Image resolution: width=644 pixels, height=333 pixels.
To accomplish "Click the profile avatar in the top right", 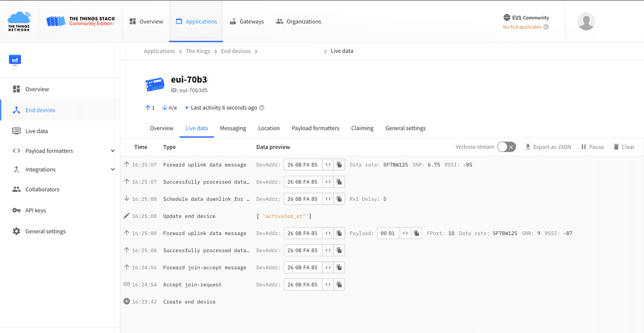I will pyautogui.click(x=586, y=21).
